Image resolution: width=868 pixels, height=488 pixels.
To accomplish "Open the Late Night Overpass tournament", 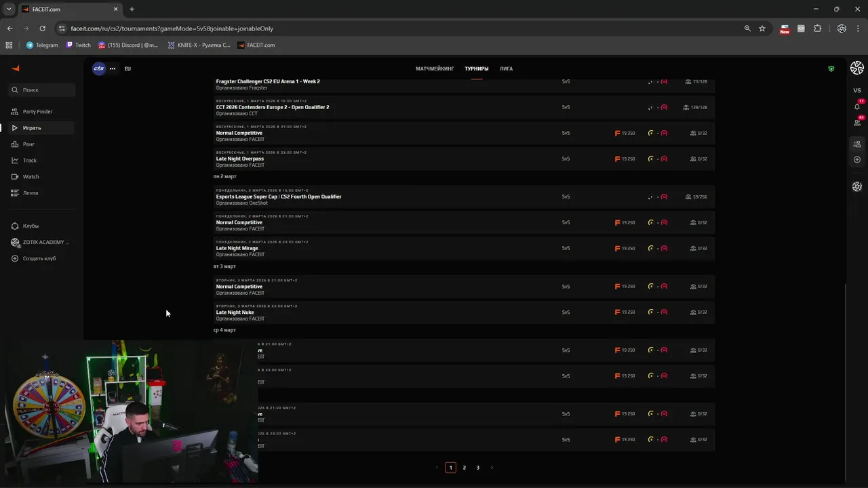I will click(x=240, y=159).
